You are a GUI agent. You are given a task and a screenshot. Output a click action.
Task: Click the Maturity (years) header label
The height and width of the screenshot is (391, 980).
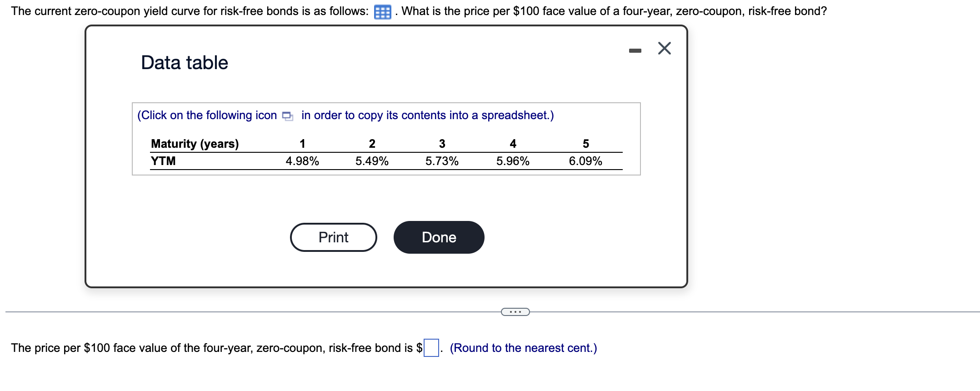pos(195,144)
